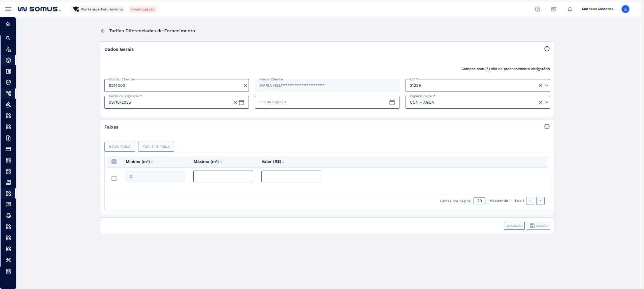Toggle the select-all checkbox in table header
This screenshot has height=289, width=644.
(114, 161)
